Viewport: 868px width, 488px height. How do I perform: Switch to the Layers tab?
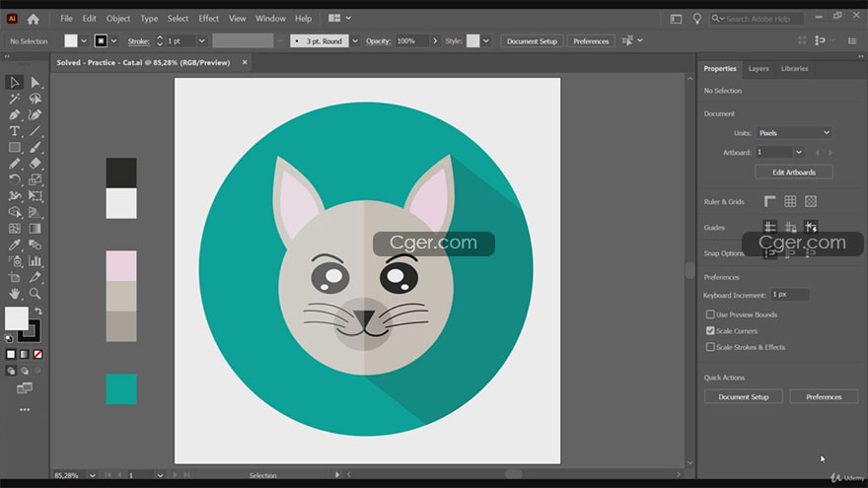click(x=759, y=69)
